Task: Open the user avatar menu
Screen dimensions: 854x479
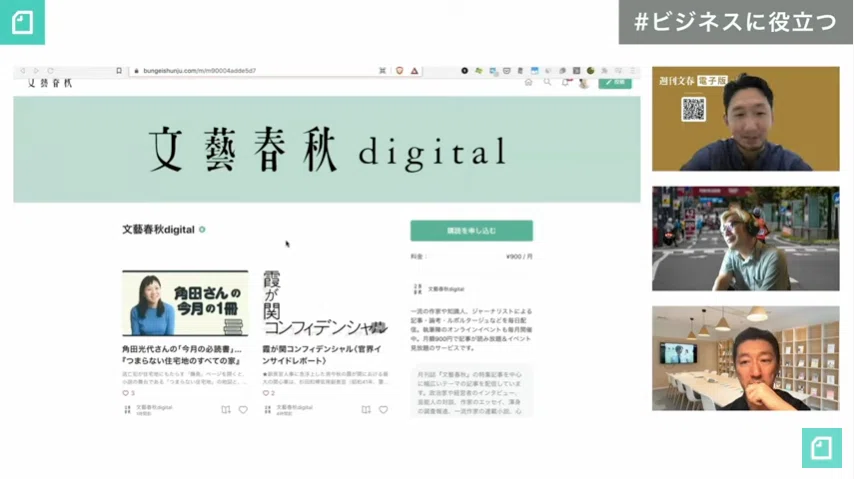Action: pyautogui.click(x=584, y=83)
